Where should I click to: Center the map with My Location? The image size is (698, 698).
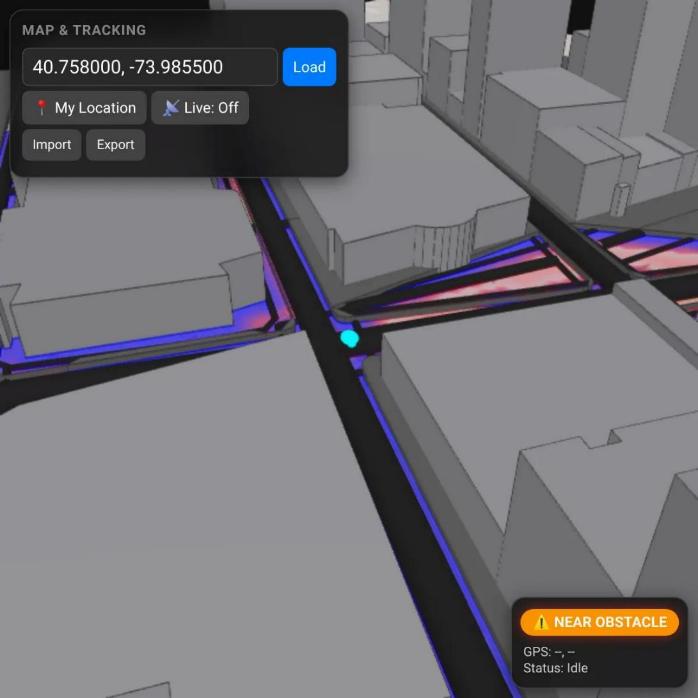click(x=85, y=108)
